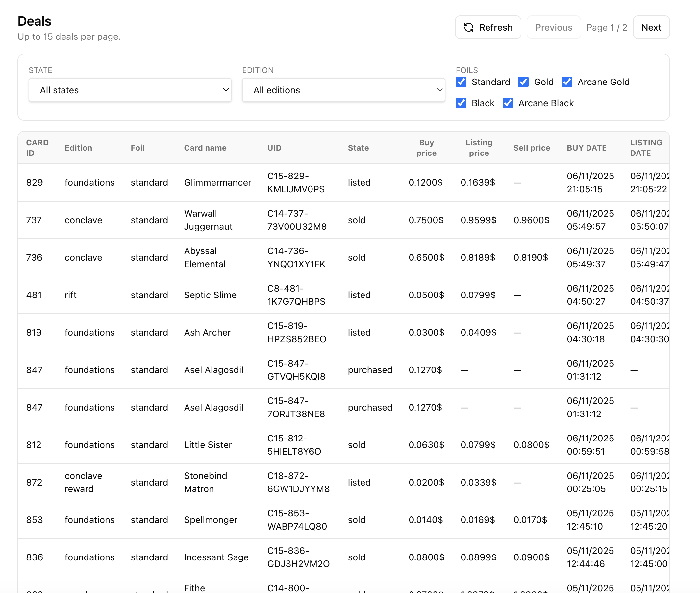Go to the Next page of deals

pyautogui.click(x=651, y=27)
